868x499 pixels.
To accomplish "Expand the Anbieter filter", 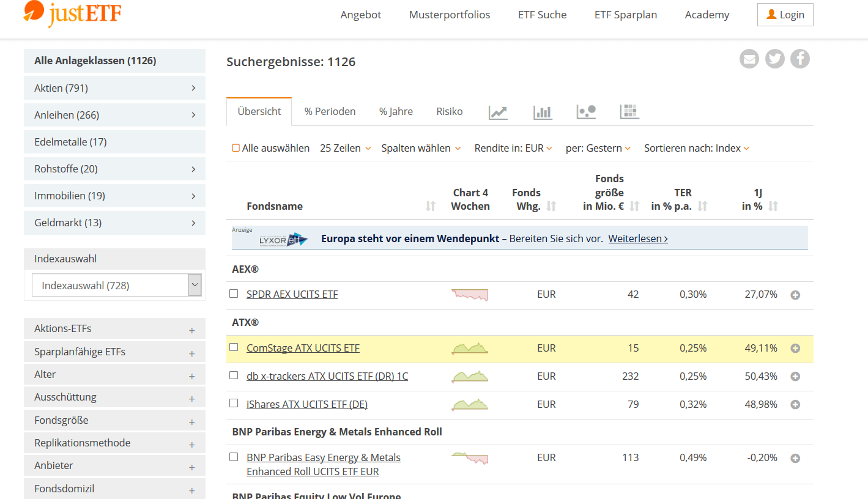I will tap(115, 466).
